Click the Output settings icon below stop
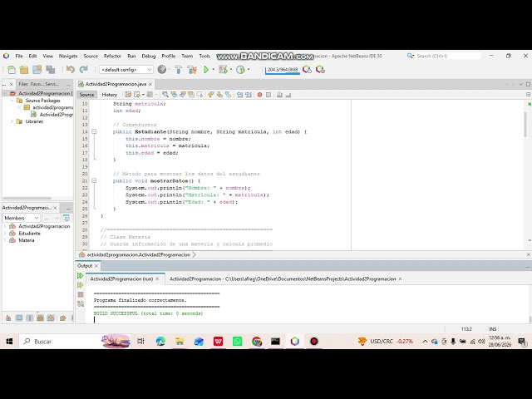This screenshot has width=532, height=399. click(81, 303)
